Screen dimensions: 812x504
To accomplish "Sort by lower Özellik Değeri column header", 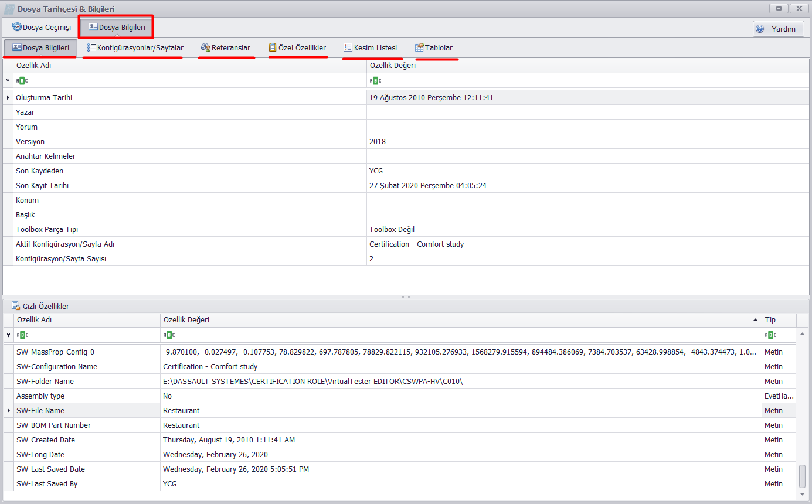I will point(461,320).
